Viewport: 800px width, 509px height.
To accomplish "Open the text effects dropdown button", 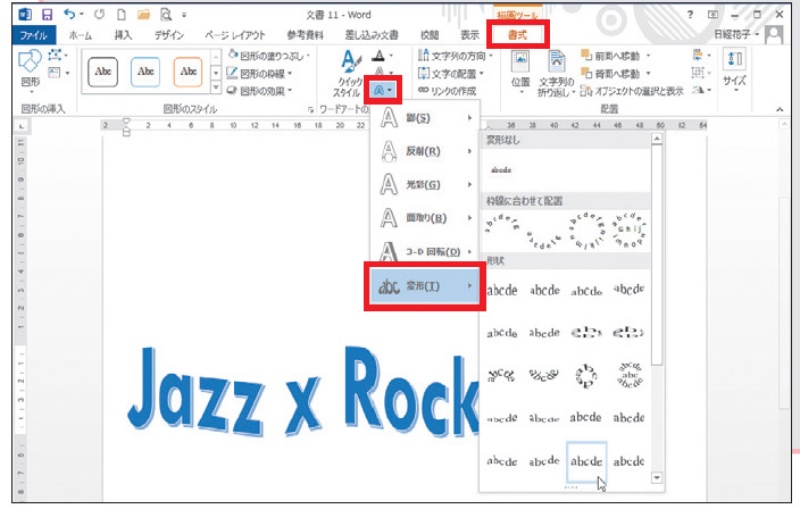I will [385, 90].
